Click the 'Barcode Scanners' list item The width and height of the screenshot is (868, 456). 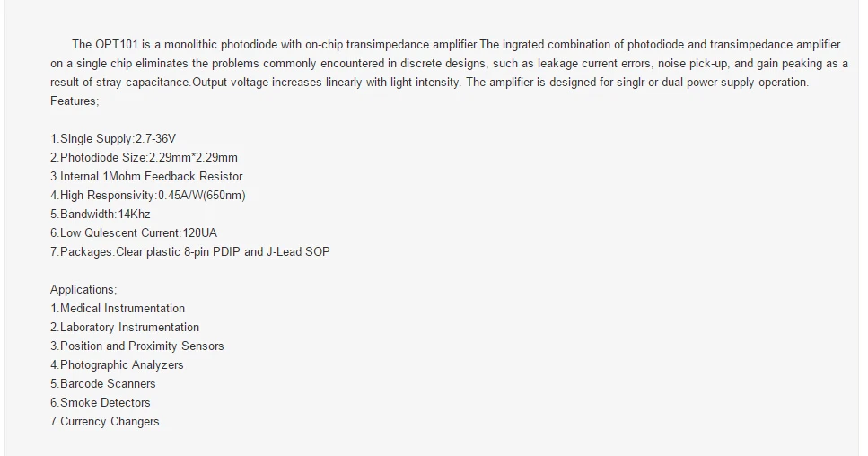coord(103,384)
